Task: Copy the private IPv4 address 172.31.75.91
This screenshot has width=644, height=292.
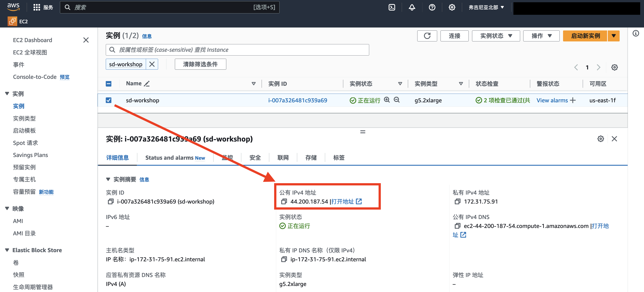Action: tap(457, 202)
